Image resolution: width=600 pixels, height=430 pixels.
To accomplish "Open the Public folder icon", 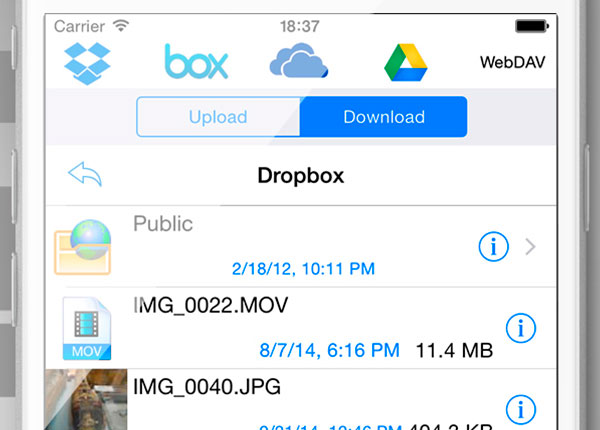I will click(x=84, y=246).
